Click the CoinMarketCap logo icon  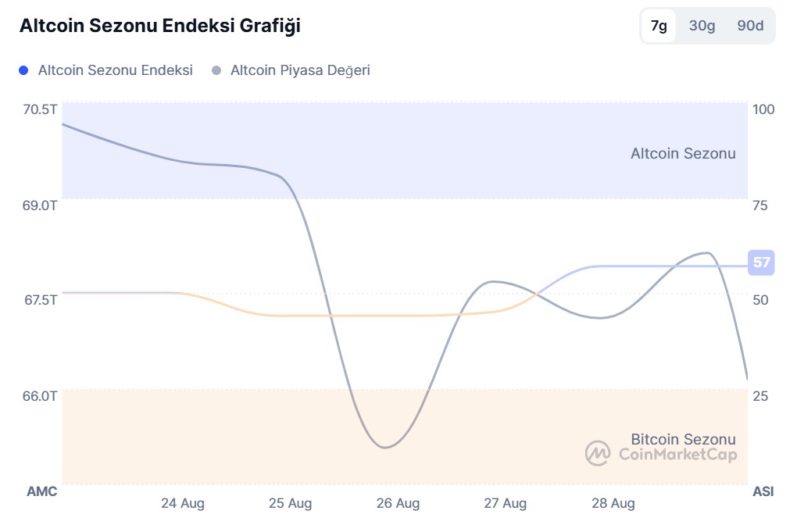[598, 453]
